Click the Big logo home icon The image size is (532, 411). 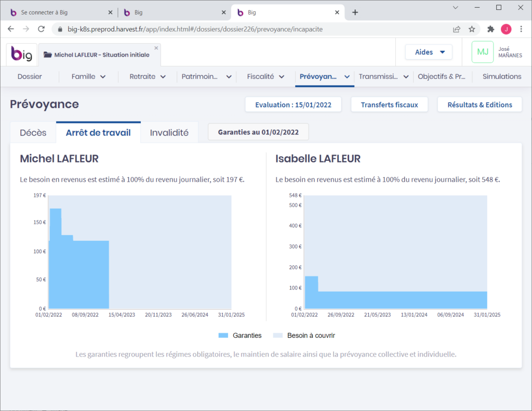[x=22, y=54]
